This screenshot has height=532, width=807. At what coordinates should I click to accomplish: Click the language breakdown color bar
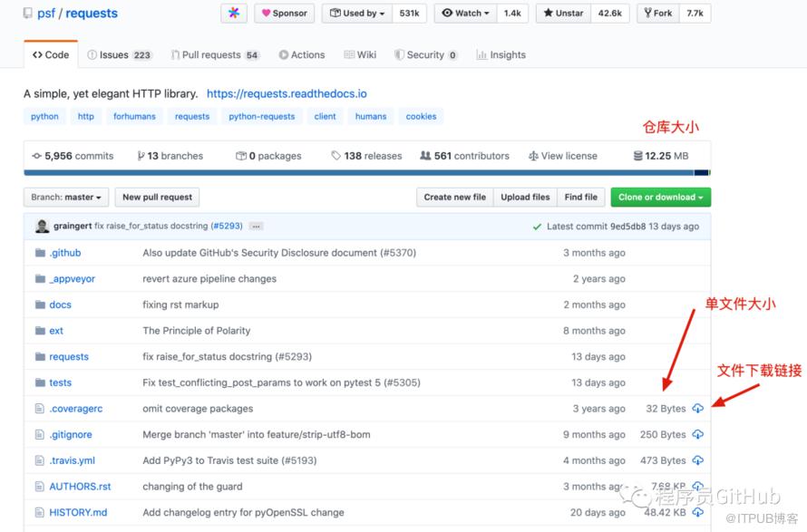[x=367, y=172]
